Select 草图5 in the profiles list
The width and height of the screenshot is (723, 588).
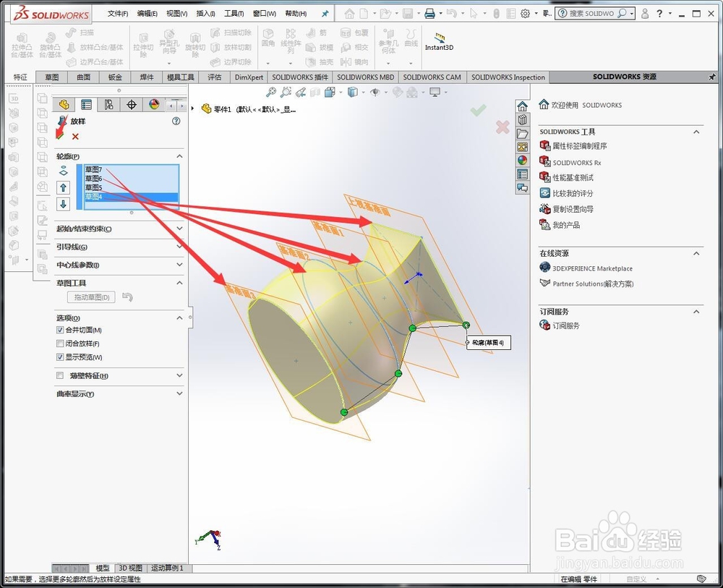[x=93, y=188]
